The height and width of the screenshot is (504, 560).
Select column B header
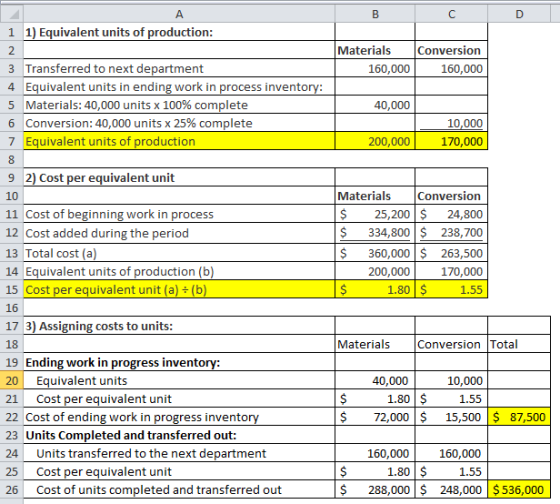click(375, 14)
